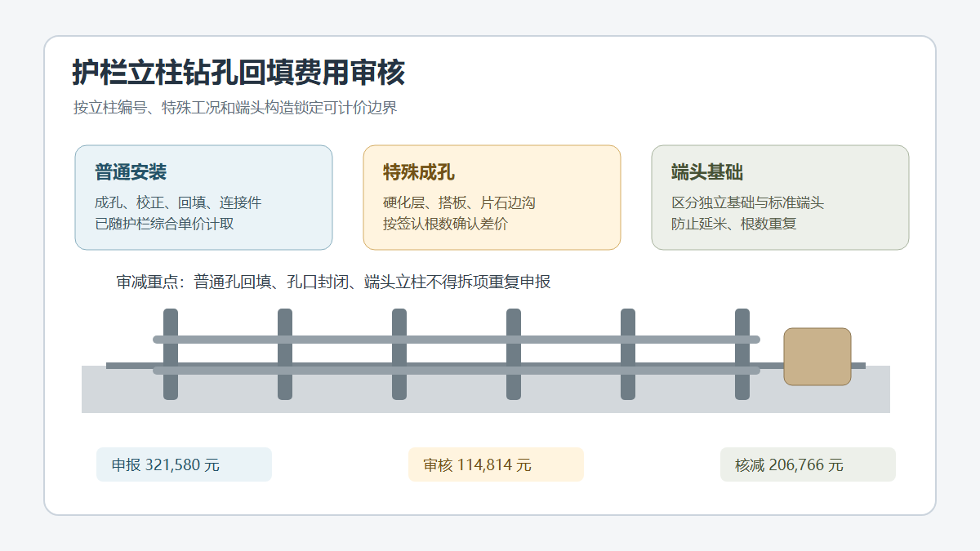Viewport: 980px width, 551px height.
Task: Click the 审核 114,814 元 badge
Action: (x=496, y=464)
